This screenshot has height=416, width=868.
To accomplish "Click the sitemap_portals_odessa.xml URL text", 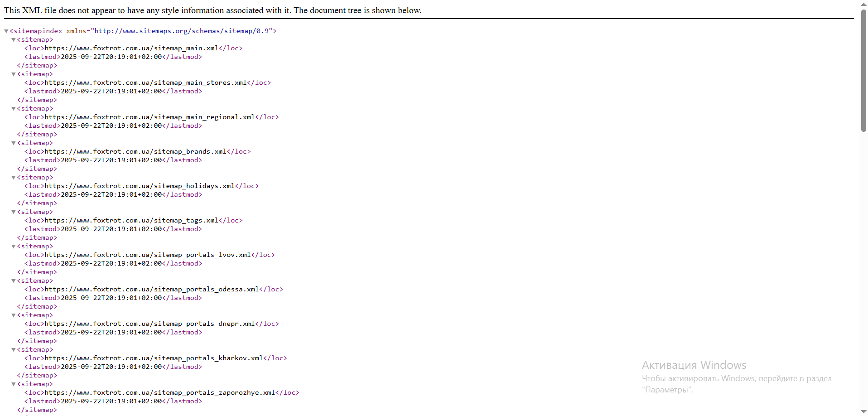I will [152, 289].
